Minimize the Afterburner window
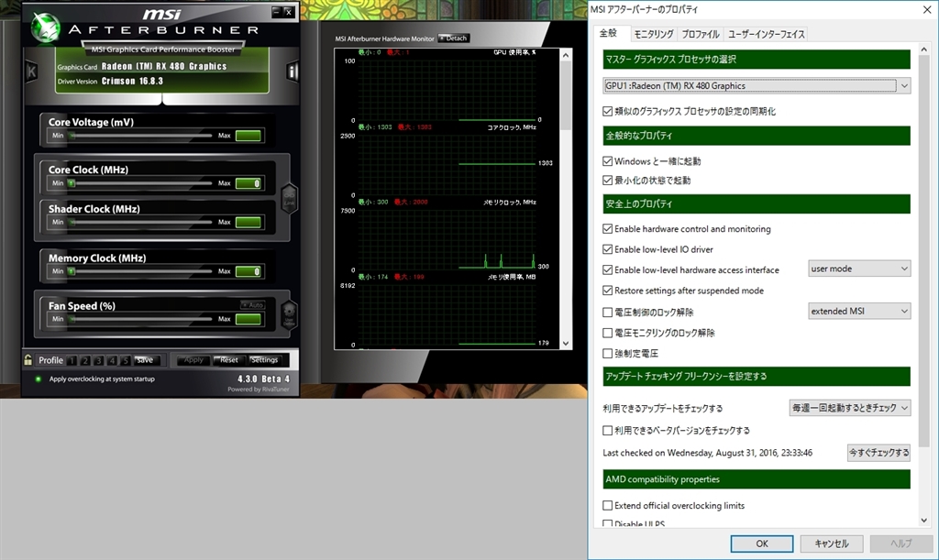This screenshot has height=560, width=939. click(276, 11)
